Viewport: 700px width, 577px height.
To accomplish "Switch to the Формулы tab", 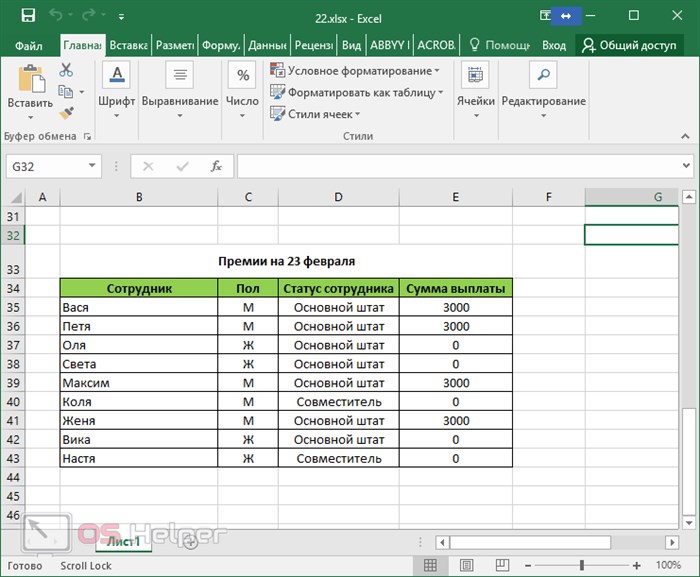I will (x=221, y=45).
